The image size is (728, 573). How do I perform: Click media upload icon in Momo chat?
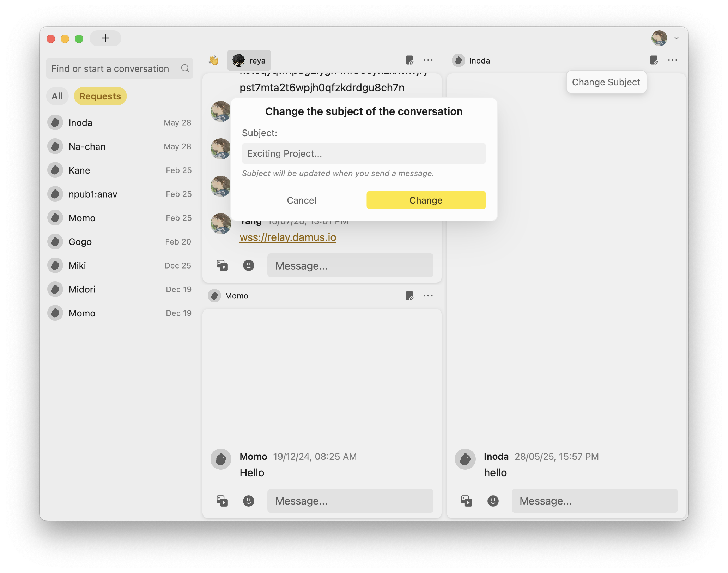click(x=222, y=501)
